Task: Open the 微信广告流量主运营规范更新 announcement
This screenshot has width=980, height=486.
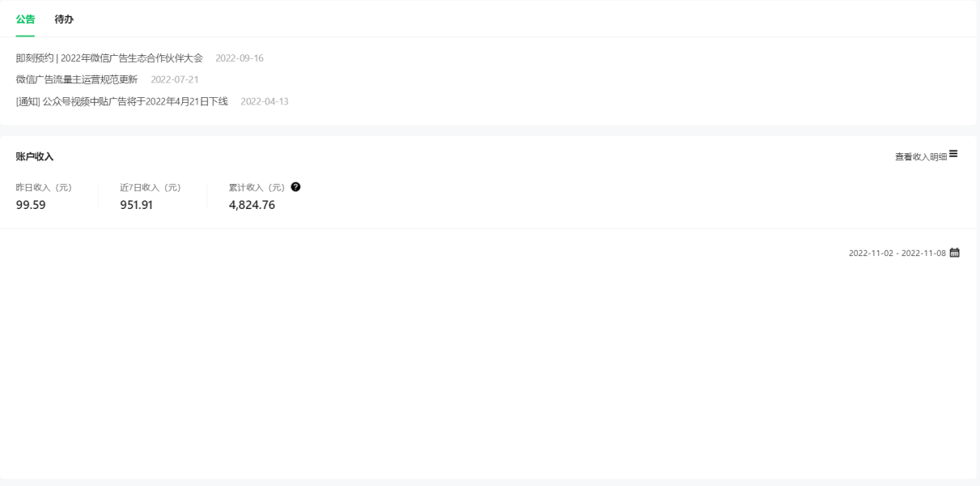Action: tap(77, 79)
